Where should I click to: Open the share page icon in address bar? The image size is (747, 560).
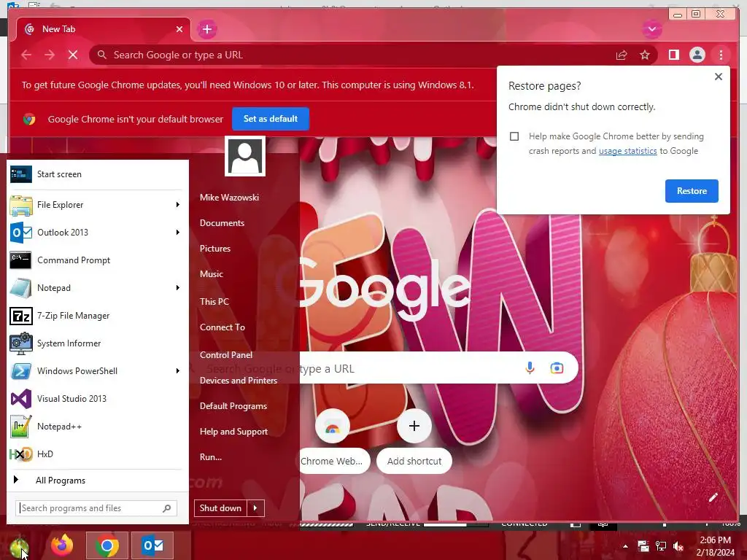coord(622,55)
